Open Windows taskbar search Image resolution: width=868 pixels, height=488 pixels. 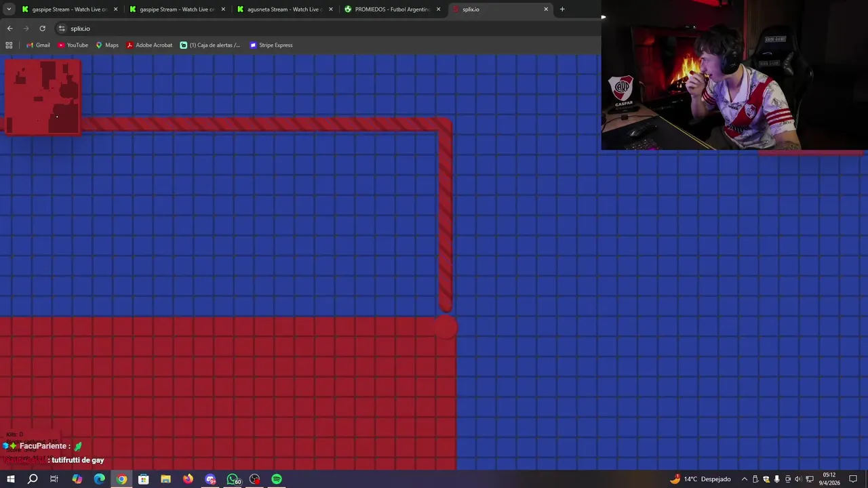coord(33,479)
